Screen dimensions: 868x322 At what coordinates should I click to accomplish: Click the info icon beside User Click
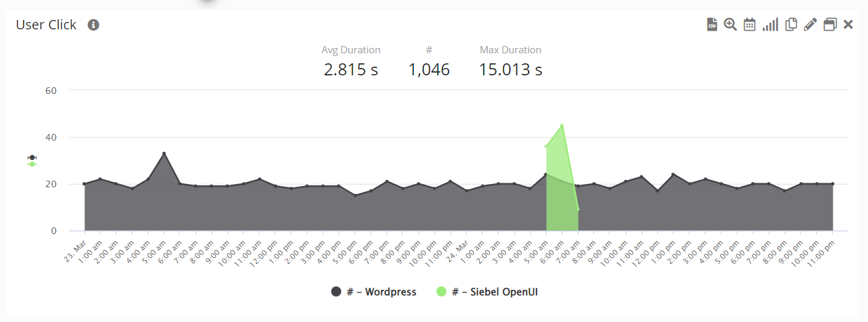93,25
